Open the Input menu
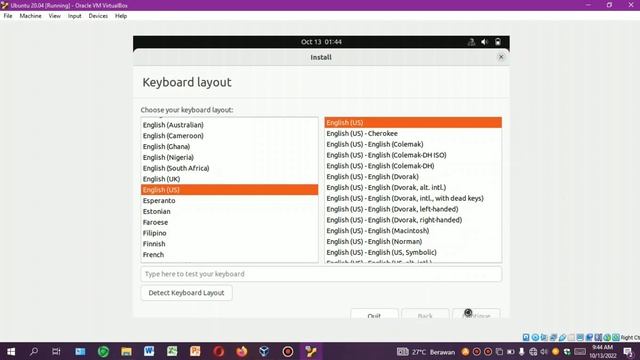 [75, 16]
